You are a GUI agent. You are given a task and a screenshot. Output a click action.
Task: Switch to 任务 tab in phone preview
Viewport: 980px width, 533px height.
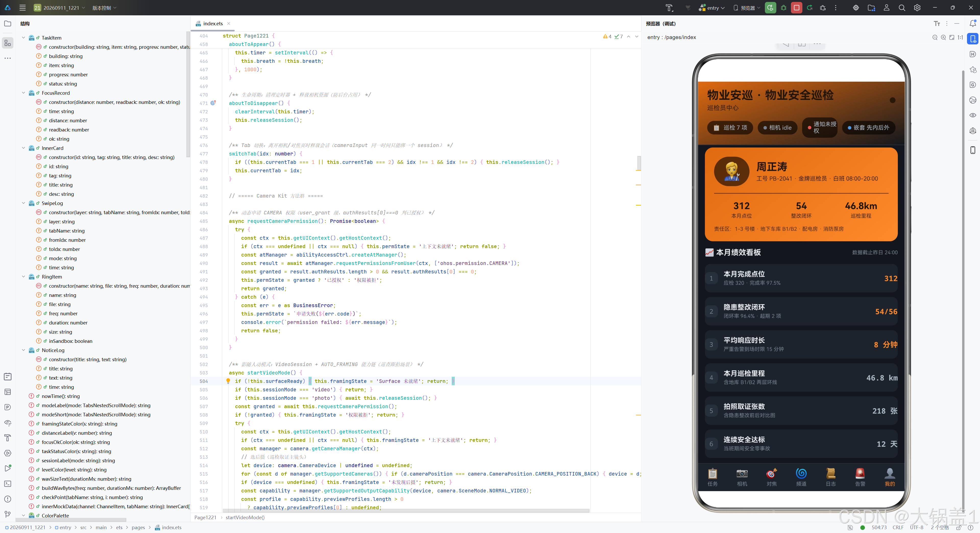click(x=712, y=477)
